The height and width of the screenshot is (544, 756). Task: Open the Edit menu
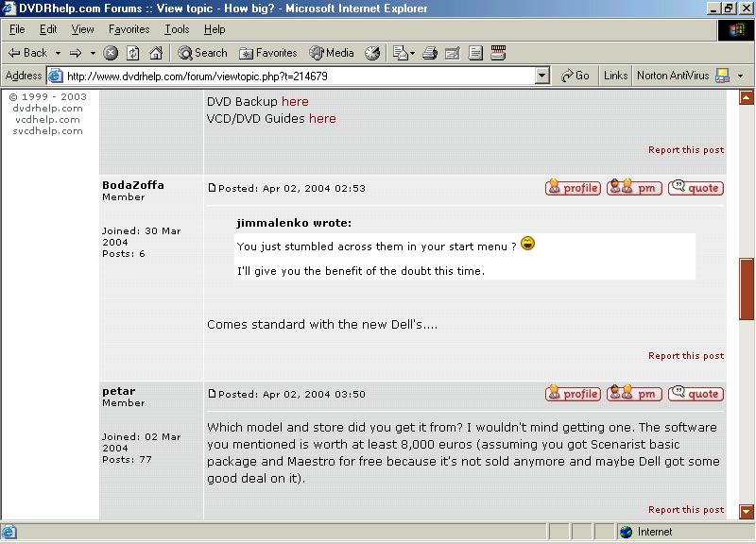click(x=48, y=29)
